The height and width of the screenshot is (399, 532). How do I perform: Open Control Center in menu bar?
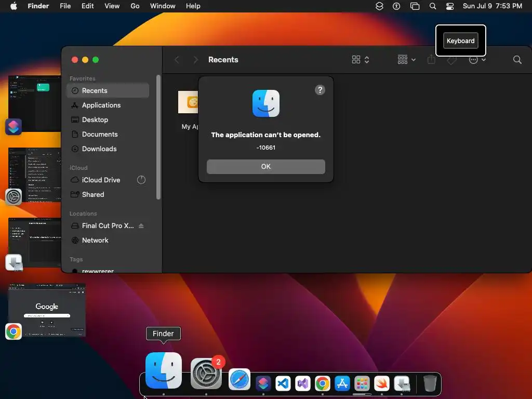click(x=450, y=6)
